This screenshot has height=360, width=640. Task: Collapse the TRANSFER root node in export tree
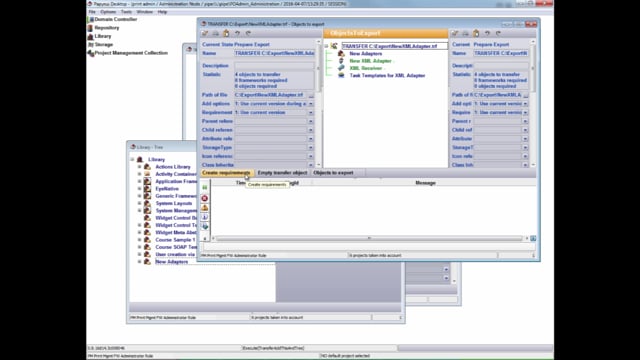[326, 46]
